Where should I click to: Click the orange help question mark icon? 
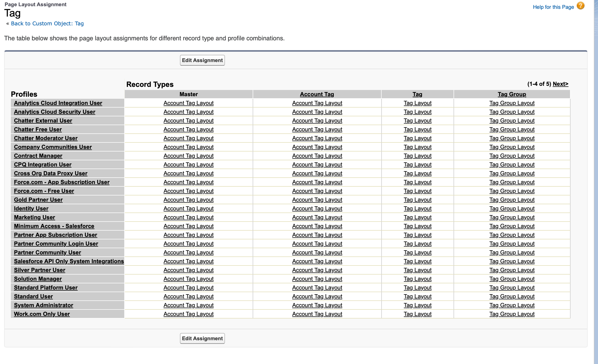[x=581, y=6]
